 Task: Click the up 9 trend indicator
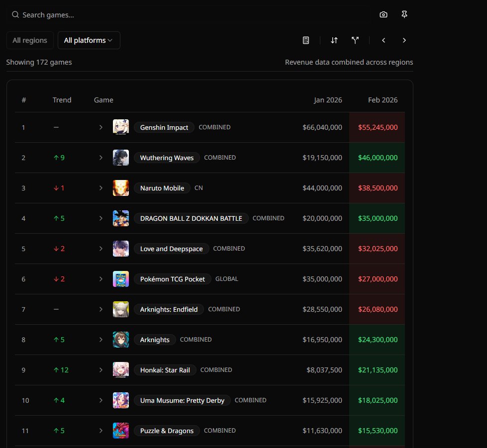(59, 158)
